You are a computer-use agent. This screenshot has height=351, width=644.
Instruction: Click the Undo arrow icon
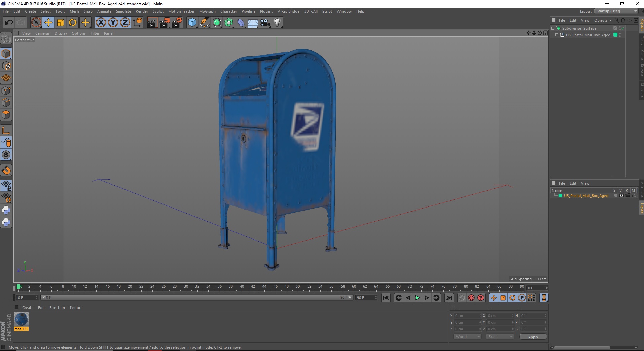pos(9,23)
